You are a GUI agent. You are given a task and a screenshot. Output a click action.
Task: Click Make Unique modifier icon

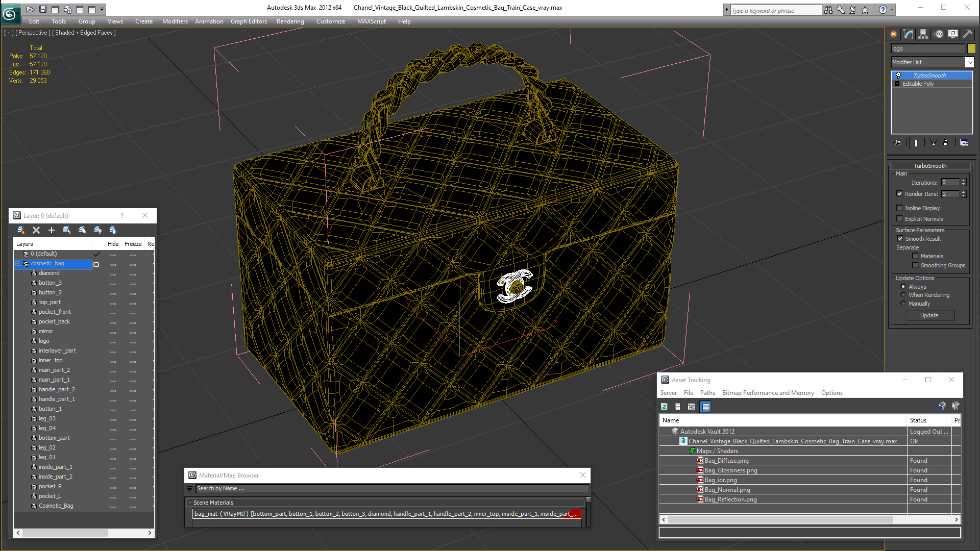[x=933, y=143]
